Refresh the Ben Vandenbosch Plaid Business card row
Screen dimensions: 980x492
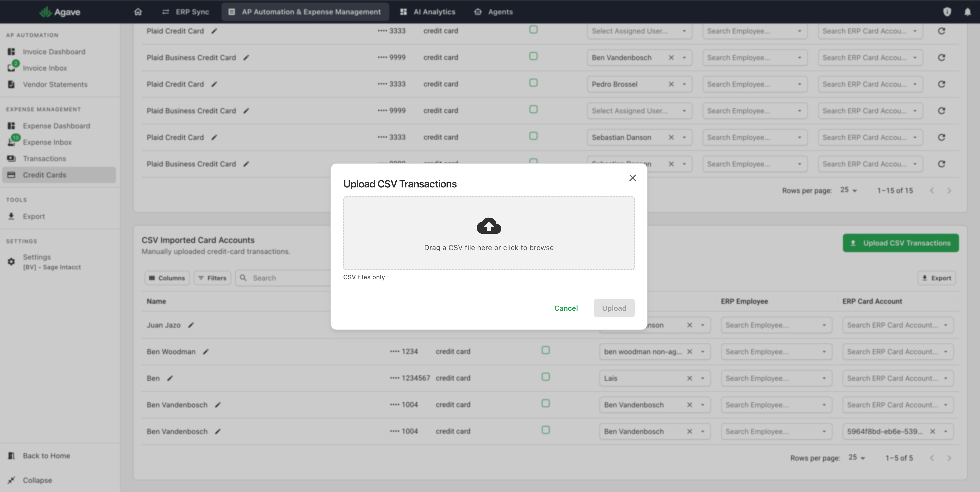click(942, 58)
